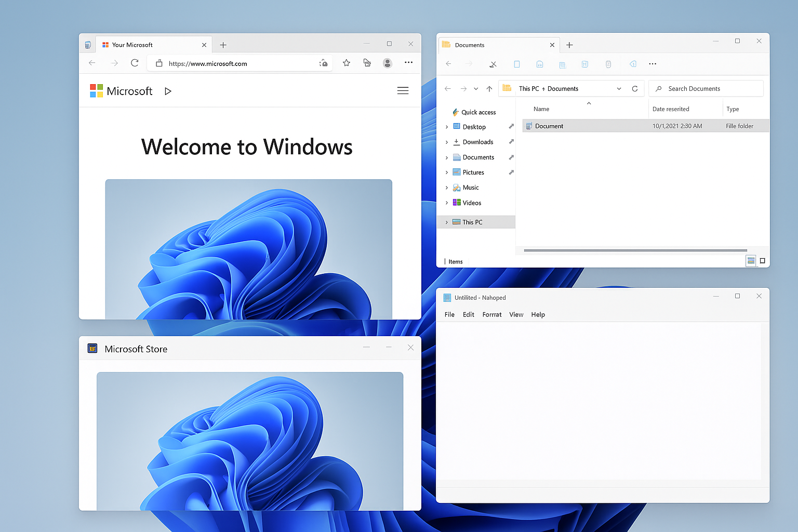Image resolution: width=798 pixels, height=532 pixels.
Task: Click the favorites star icon in browser
Action: pyautogui.click(x=347, y=63)
